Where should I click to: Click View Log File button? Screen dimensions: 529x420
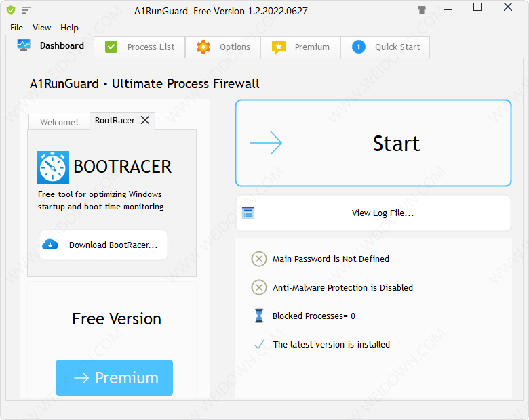pos(373,213)
